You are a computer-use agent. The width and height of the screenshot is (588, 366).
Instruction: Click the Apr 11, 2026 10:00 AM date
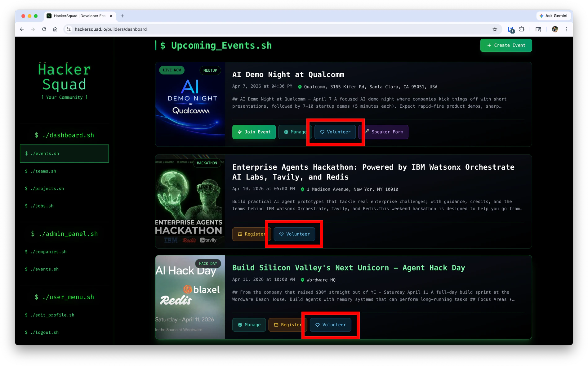263,279
